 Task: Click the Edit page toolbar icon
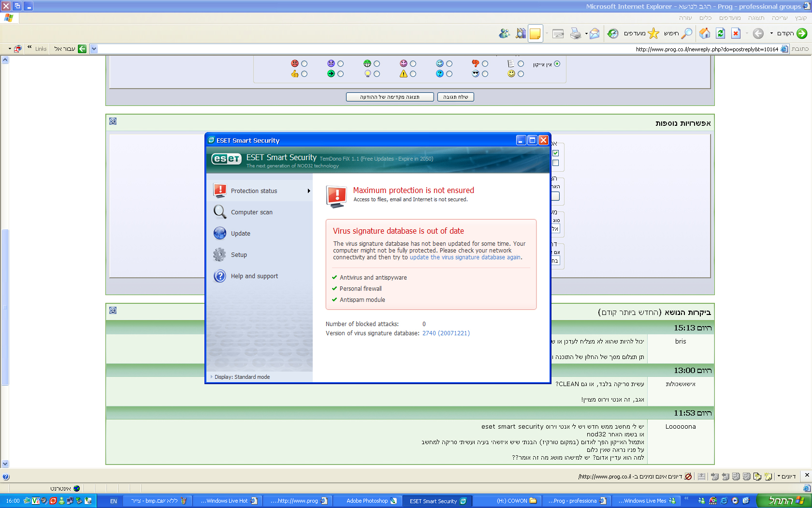[x=558, y=33]
